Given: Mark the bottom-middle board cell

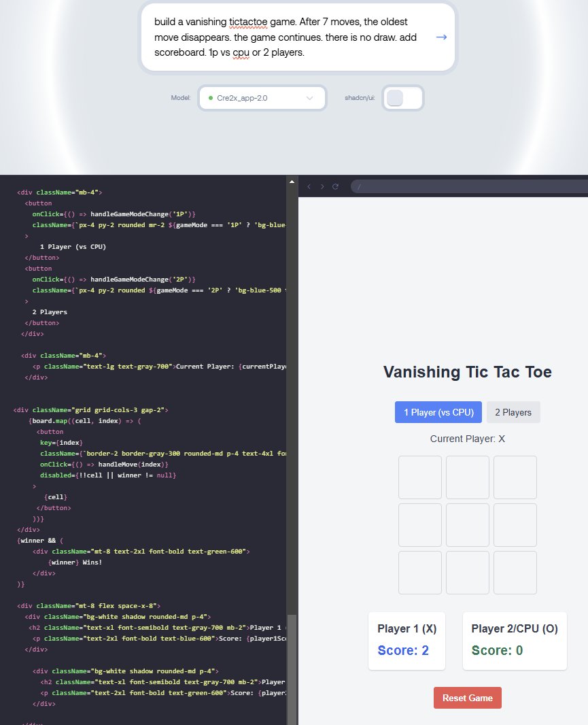Looking at the screenshot, I should click(468, 573).
